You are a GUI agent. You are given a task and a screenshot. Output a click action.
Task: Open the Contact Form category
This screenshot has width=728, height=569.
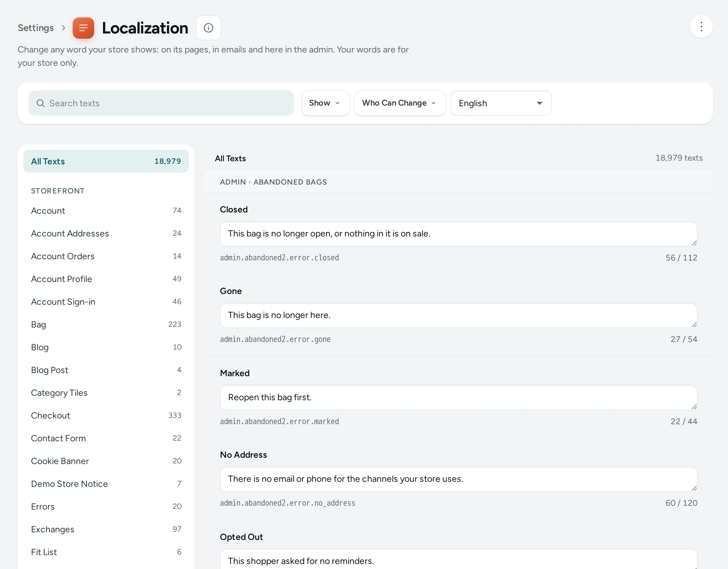tap(106, 438)
